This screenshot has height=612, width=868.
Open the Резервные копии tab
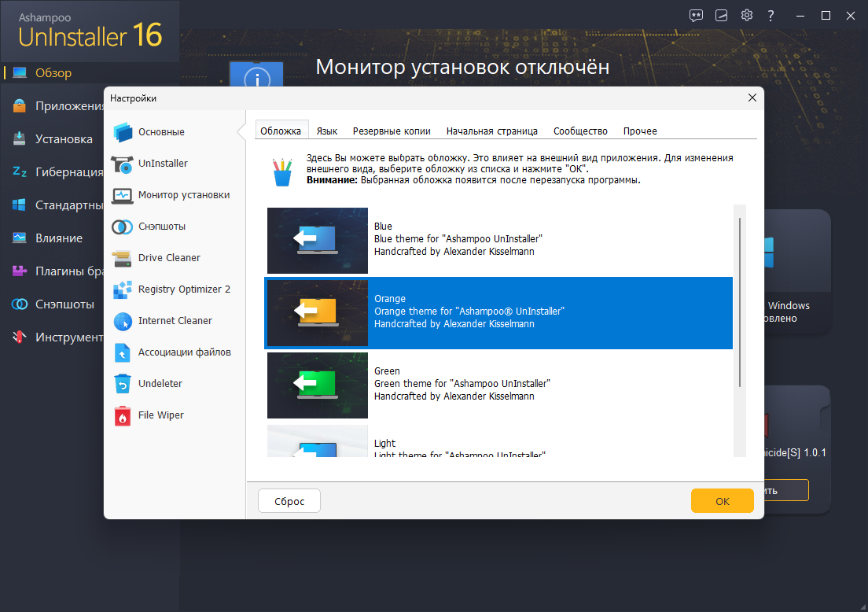392,131
